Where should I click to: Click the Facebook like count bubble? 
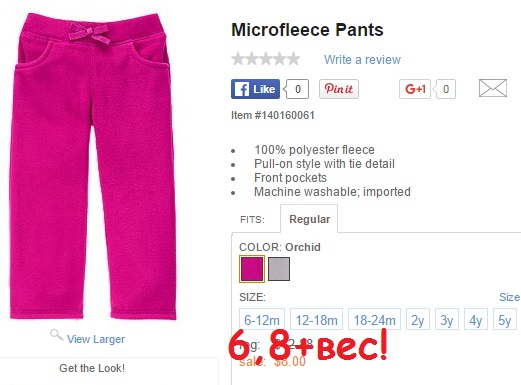point(296,89)
